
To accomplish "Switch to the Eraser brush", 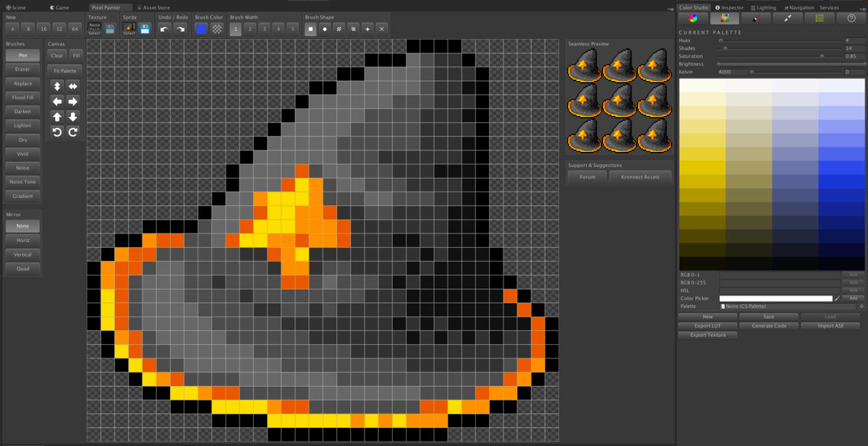I will click(x=23, y=69).
